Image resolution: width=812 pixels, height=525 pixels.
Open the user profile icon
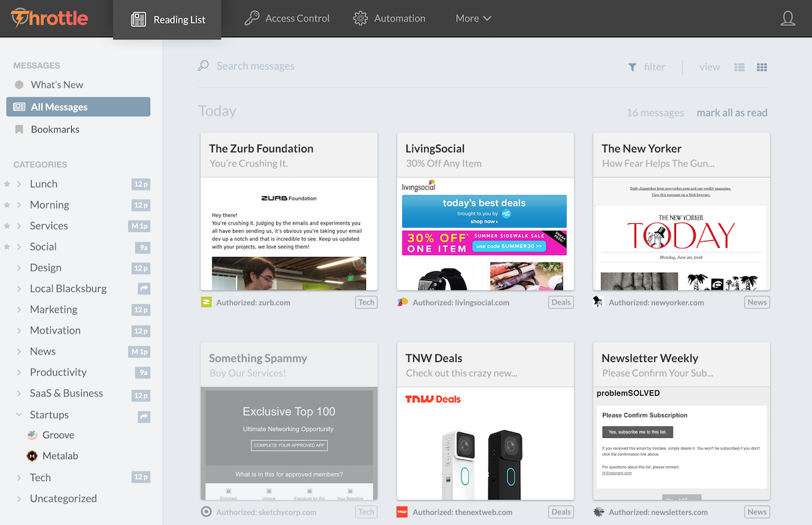pyautogui.click(x=788, y=18)
